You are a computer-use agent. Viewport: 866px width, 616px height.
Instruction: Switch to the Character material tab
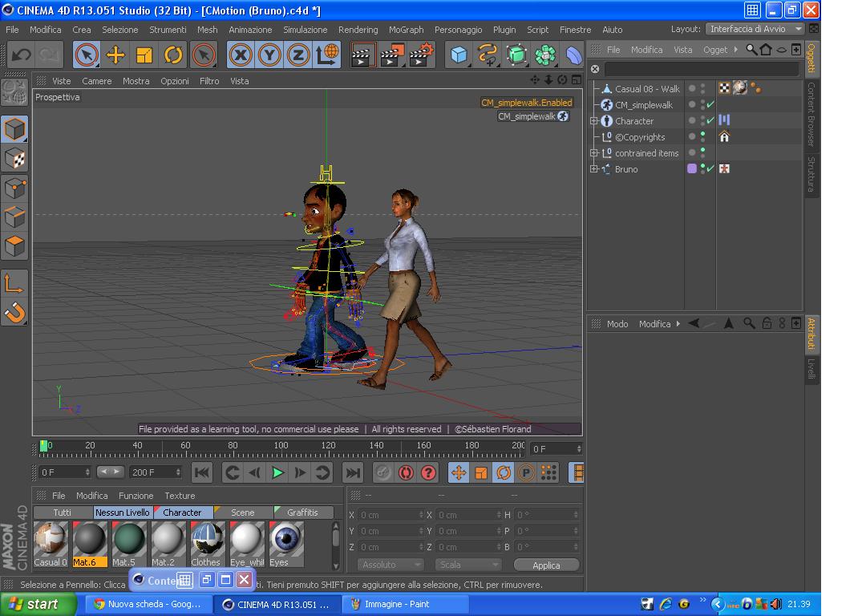[x=182, y=513]
